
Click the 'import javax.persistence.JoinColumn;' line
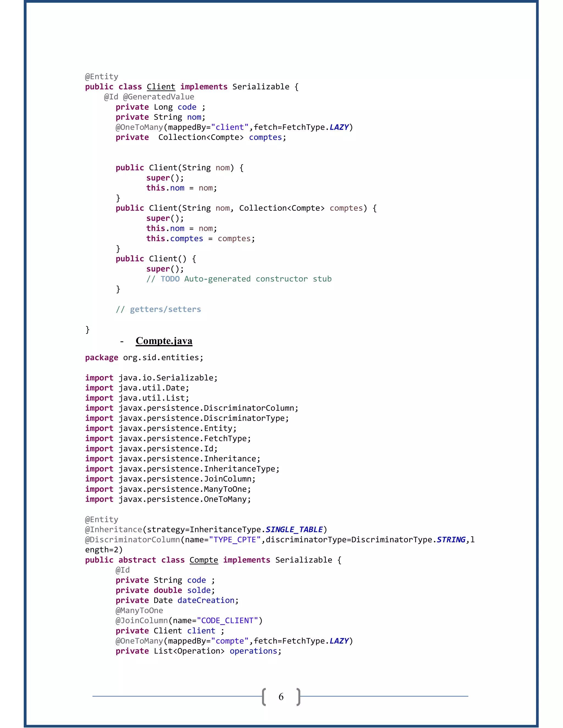(x=170, y=479)
